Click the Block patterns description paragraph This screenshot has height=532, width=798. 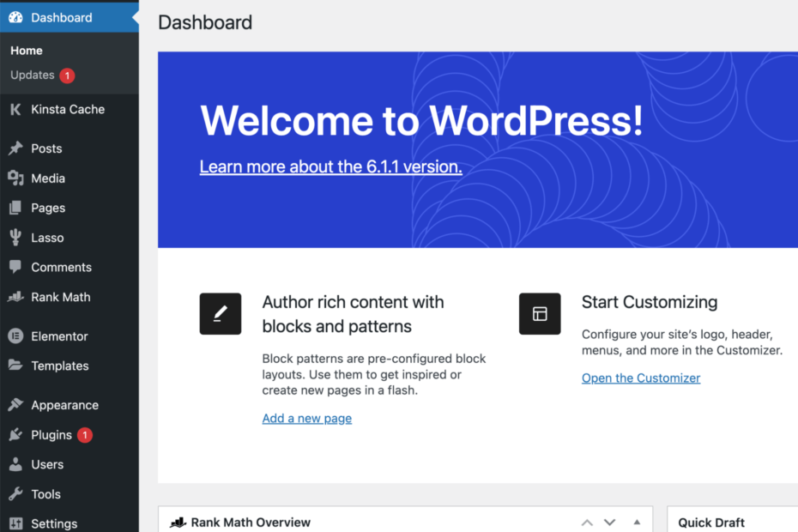coord(374,374)
